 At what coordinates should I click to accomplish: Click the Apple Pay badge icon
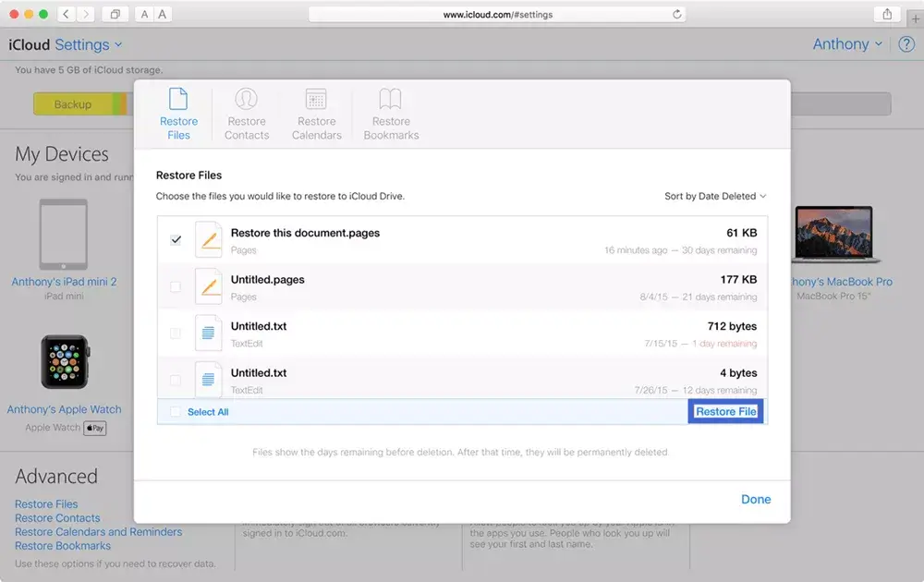point(95,428)
